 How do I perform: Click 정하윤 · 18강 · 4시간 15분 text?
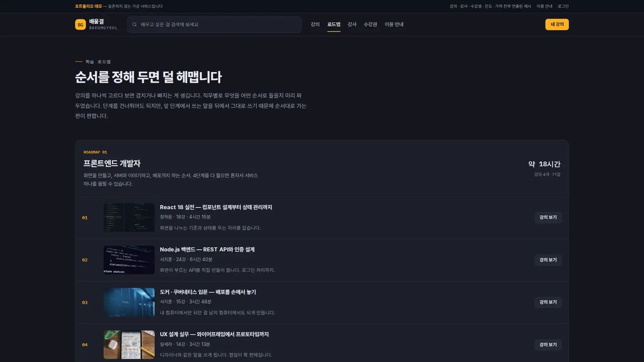(x=185, y=217)
